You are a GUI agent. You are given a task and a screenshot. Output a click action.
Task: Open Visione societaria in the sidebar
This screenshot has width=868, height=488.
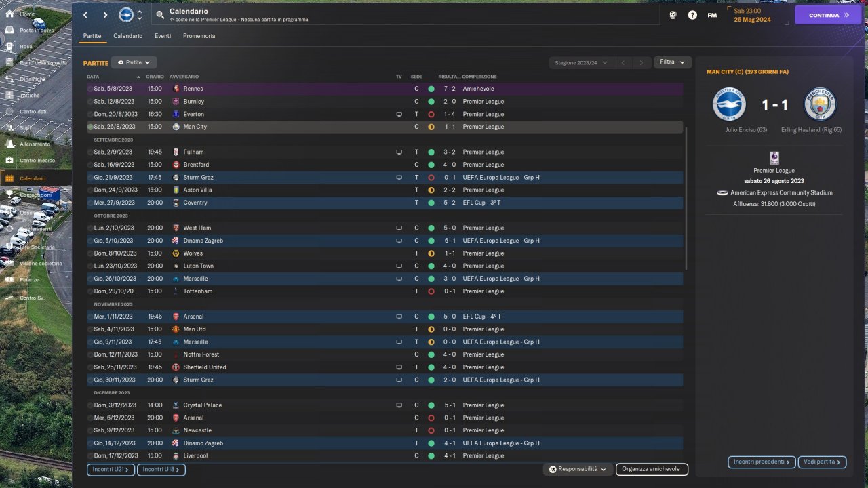35,263
